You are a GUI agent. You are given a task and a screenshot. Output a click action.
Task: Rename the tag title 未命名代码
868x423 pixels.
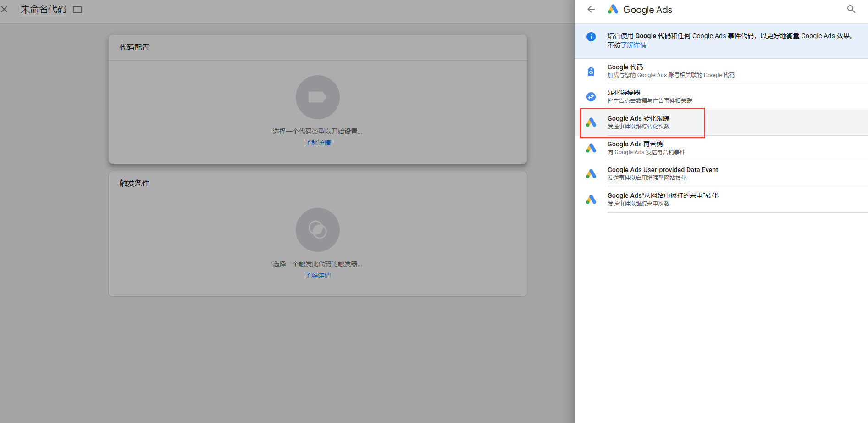click(x=43, y=9)
